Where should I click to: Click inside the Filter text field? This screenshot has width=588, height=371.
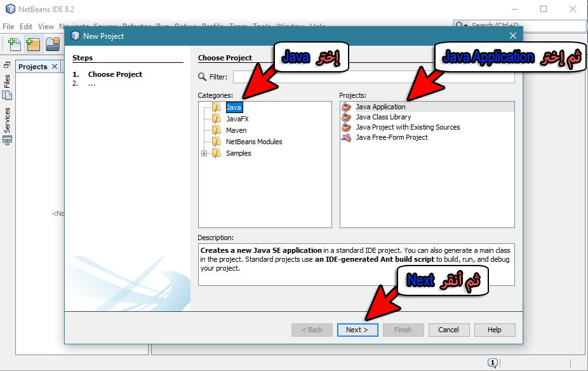(373, 77)
